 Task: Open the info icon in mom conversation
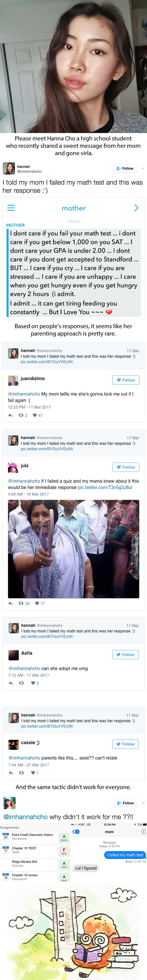click(143, 832)
